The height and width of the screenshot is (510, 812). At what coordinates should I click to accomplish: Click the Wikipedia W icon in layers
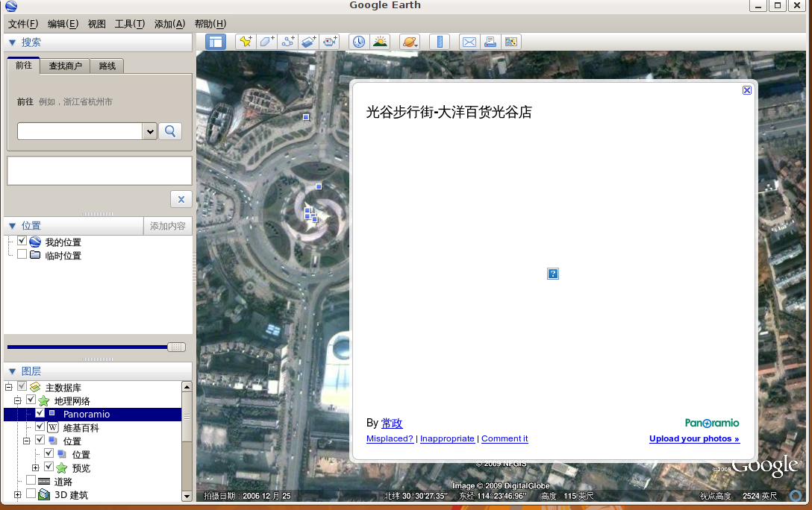(x=53, y=427)
